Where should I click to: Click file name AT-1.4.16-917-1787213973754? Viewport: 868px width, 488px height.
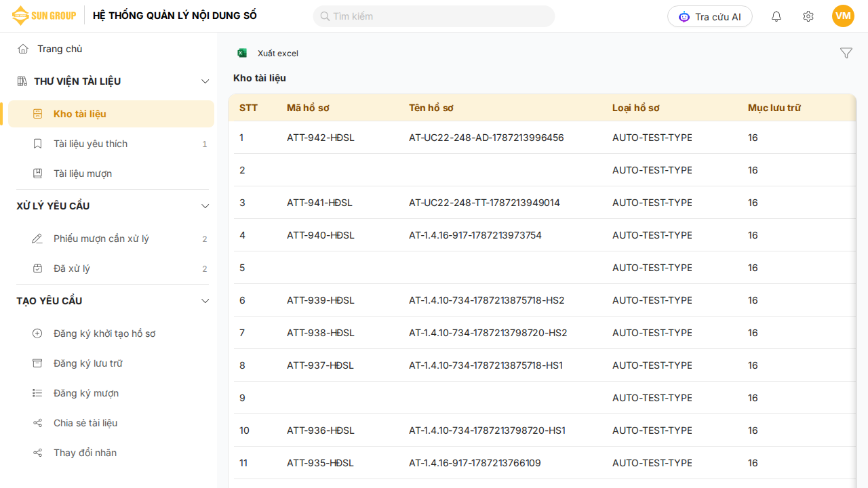[475, 235]
